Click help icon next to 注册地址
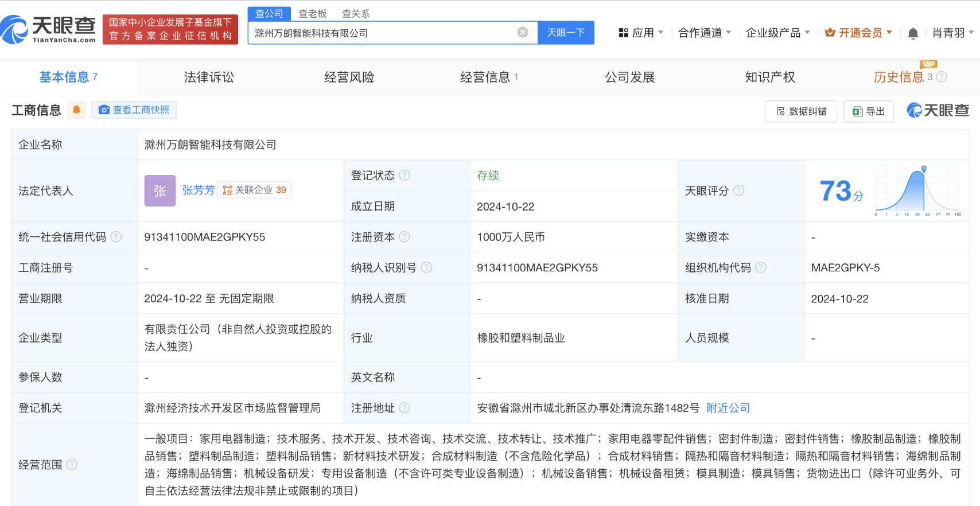This screenshot has width=980, height=506. pos(405,408)
